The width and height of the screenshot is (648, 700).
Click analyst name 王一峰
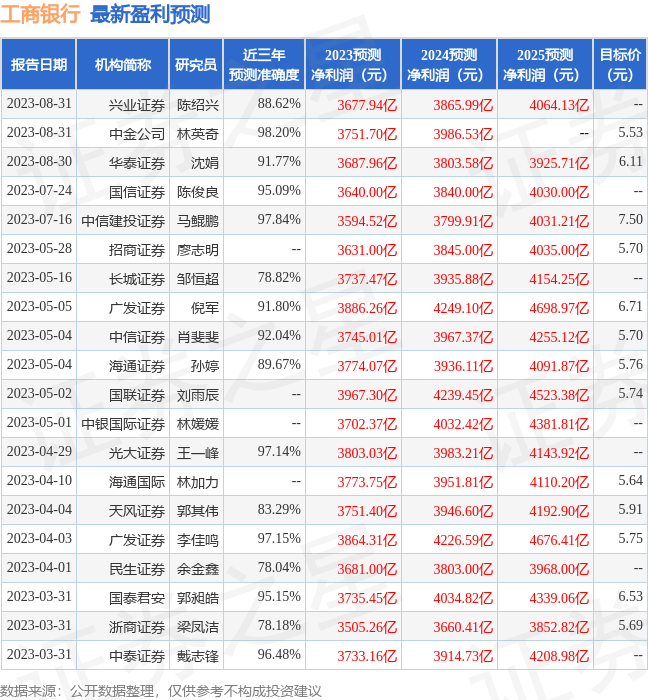pos(198,453)
